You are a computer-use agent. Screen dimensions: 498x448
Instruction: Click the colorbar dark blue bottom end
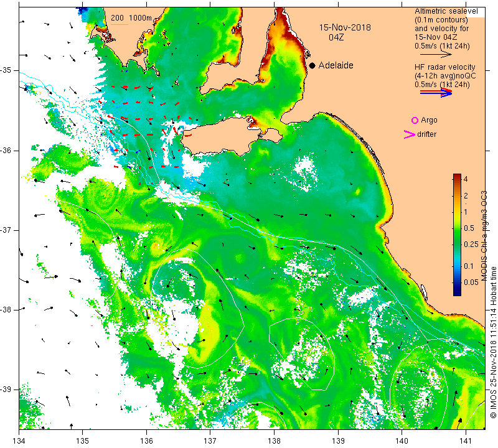(x=457, y=292)
